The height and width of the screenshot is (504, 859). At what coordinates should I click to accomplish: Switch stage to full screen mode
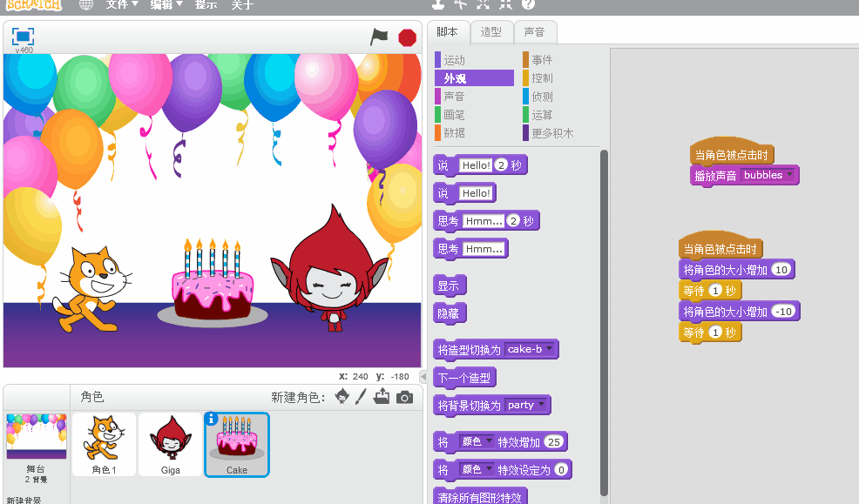pyautogui.click(x=23, y=37)
